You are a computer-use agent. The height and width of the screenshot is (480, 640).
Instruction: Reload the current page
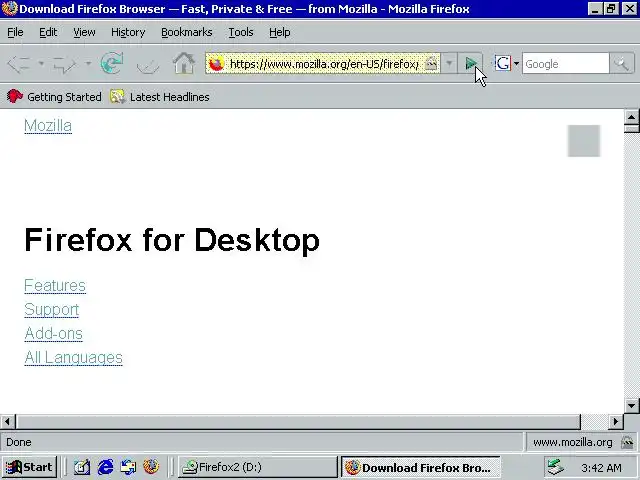tap(112, 63)
